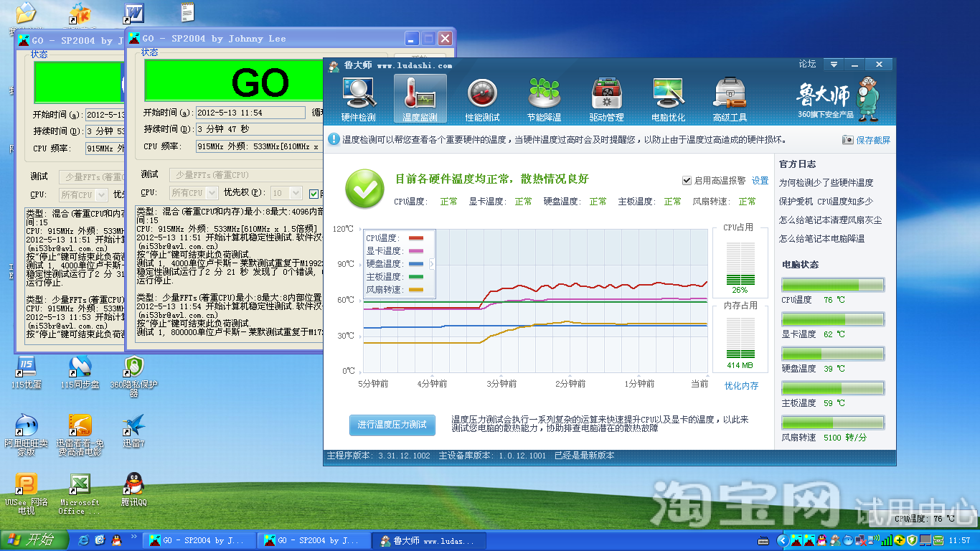This screenshot has height=551, width=980.
Task: Click front SP2004 window title bar icon
Action: coord(134,39)
